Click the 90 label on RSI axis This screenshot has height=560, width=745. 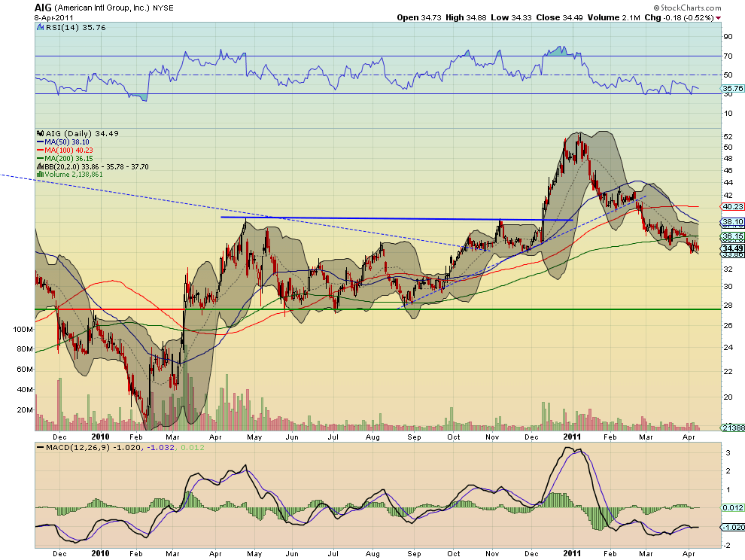coord(728,37)
